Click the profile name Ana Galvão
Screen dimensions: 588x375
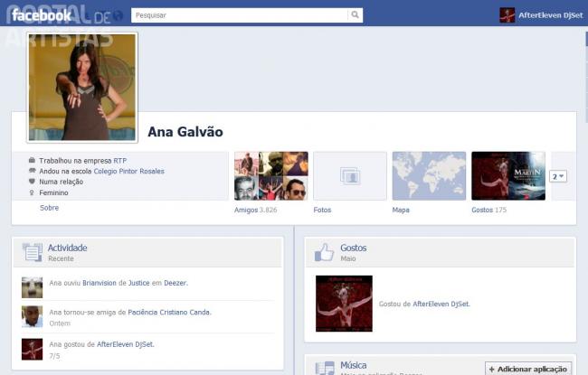[185, 132]
